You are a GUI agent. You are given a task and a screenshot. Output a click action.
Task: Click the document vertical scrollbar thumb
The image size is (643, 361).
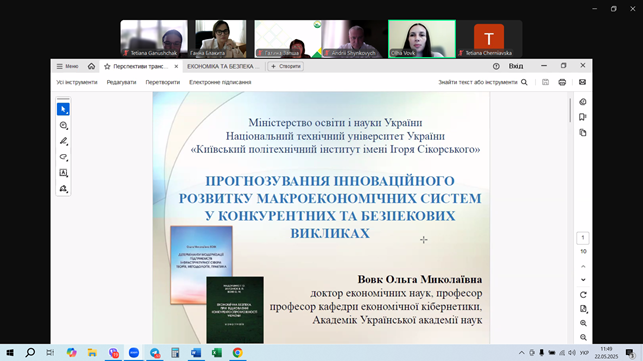click(x=570, y=110)
